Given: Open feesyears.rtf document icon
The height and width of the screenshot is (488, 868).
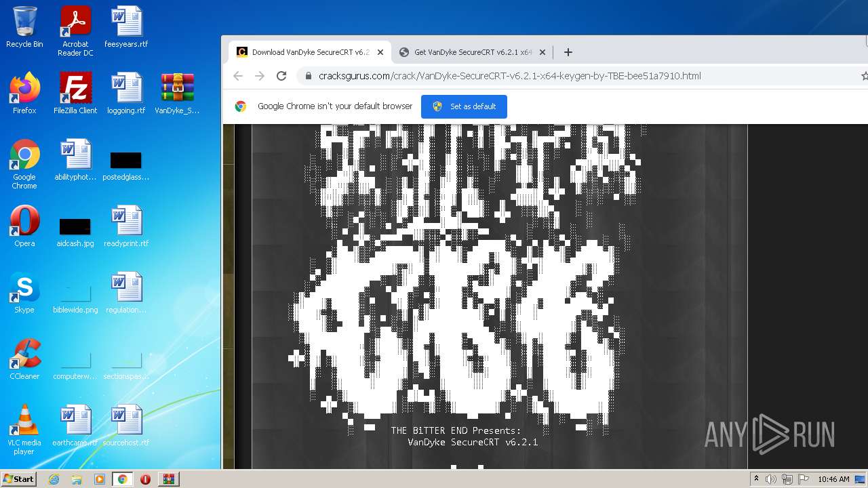Looking at the screenshot, I should click(126, 27).
